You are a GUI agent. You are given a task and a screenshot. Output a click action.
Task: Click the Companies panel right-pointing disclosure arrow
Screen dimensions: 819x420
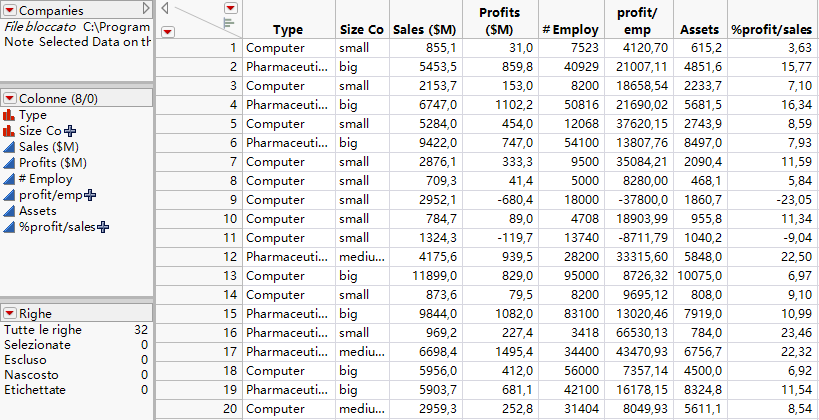146,10
